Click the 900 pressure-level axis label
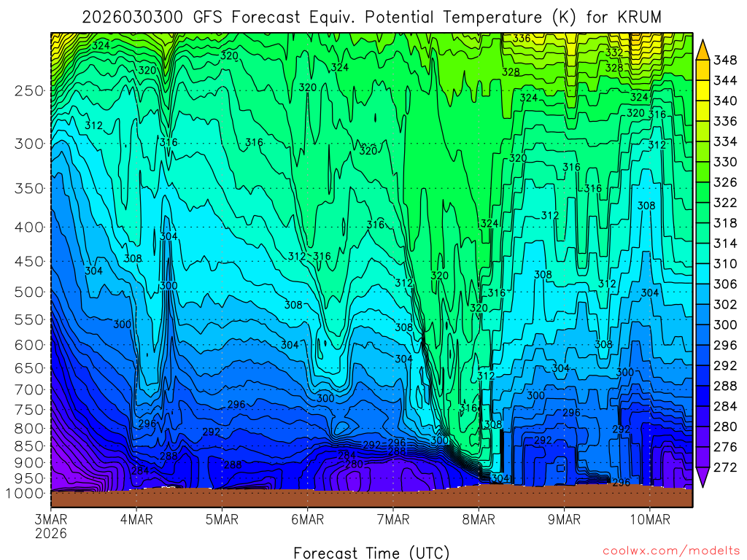The width and height of the screenshot is (747, 560). point(29,462)
